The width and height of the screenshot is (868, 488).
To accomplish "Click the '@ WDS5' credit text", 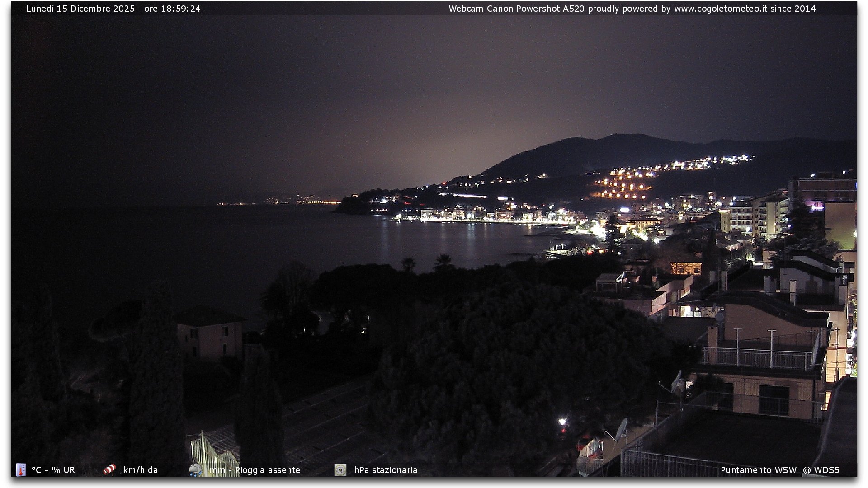I will (x=821, y=470).
